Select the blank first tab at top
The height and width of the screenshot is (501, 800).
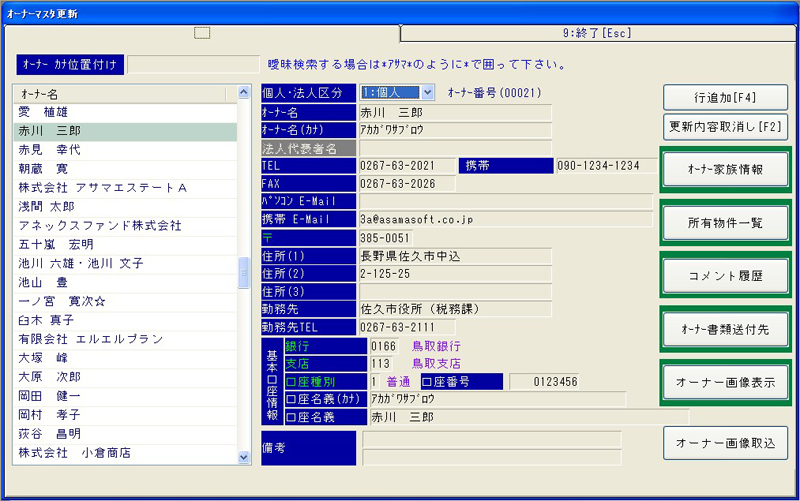[202, 33]
